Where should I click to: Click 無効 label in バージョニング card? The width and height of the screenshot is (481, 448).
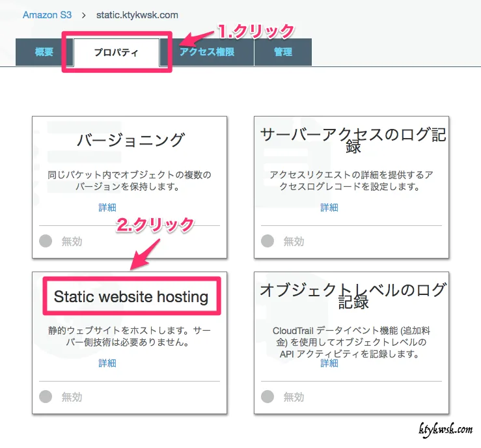coord(72,242)
